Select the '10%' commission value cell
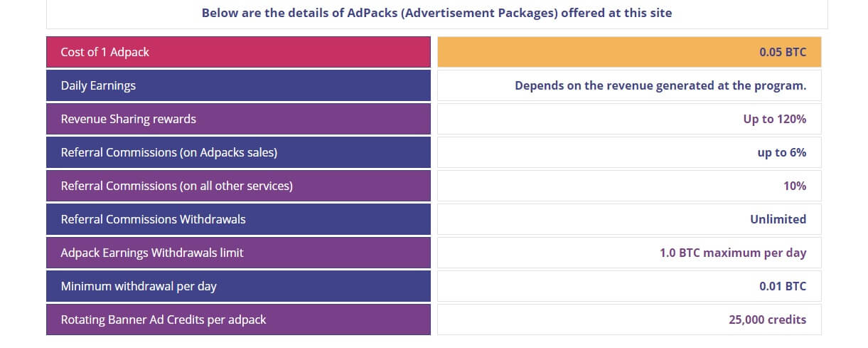 (x=794, y=186)
